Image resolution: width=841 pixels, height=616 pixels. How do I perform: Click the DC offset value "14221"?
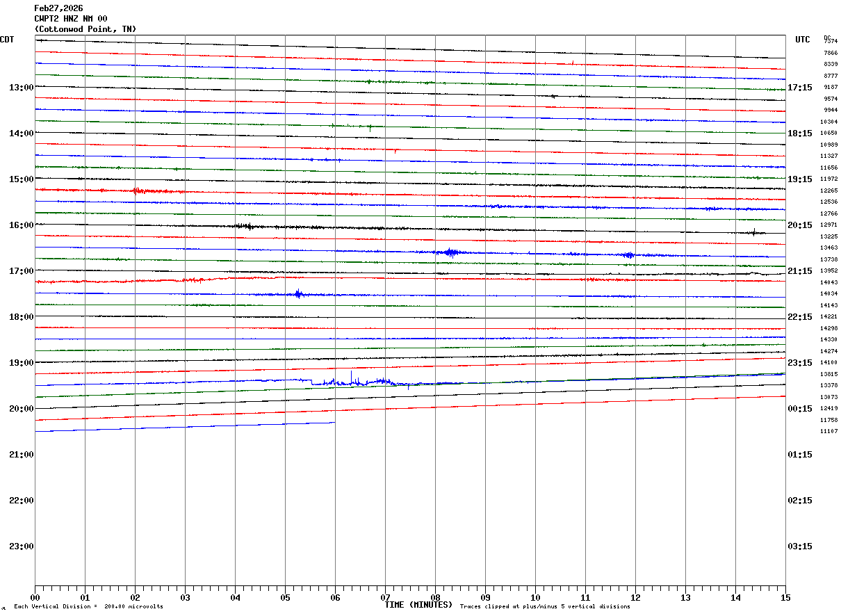[x=828, y=316]
